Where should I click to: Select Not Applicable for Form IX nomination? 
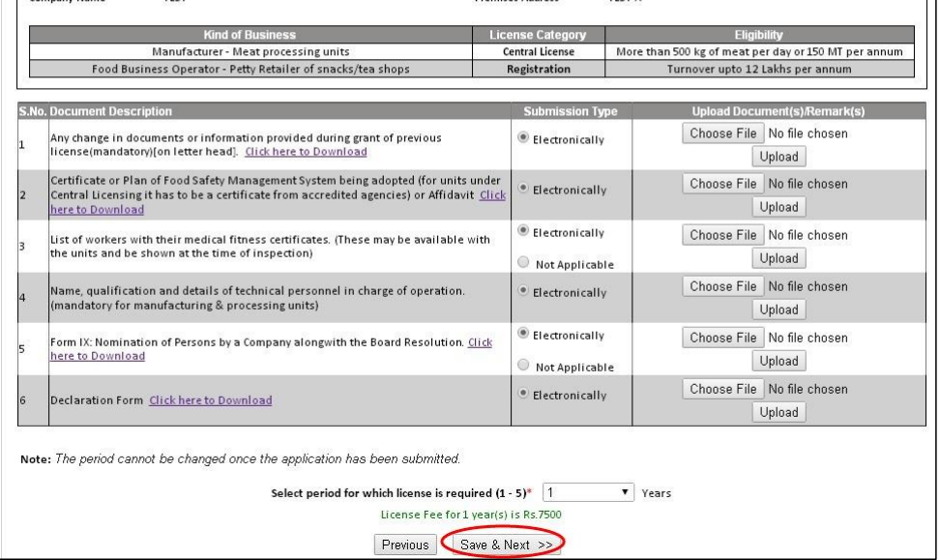click(x=523, y=367)
